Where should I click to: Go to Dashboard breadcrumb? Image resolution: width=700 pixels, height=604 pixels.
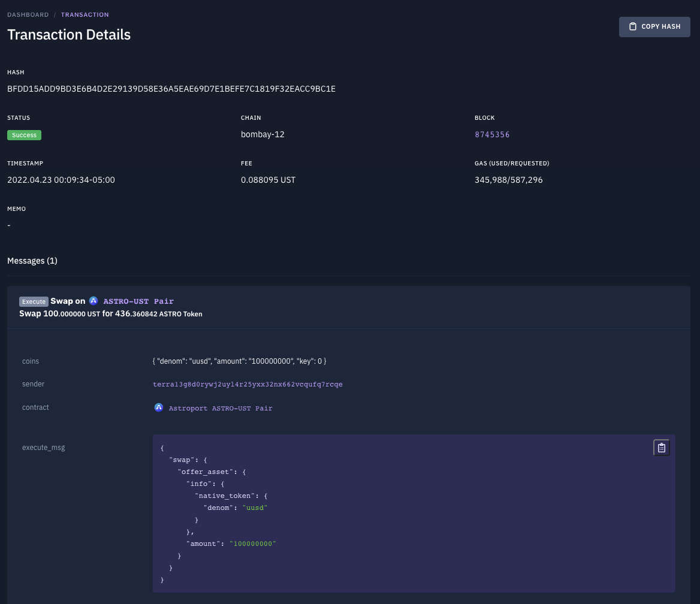click(x=28, y=15)
